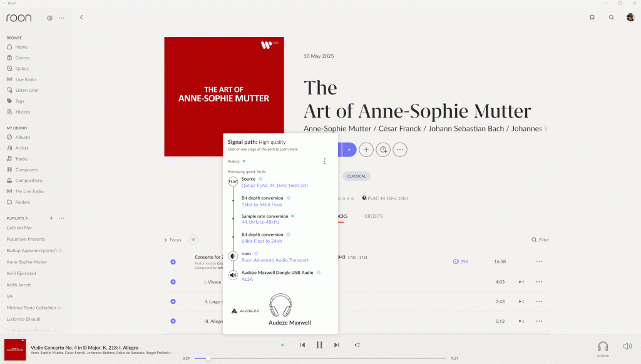The height and width of the screenshot is (364, 641).
Task: Skip to next track
Action: pos(336,345)
